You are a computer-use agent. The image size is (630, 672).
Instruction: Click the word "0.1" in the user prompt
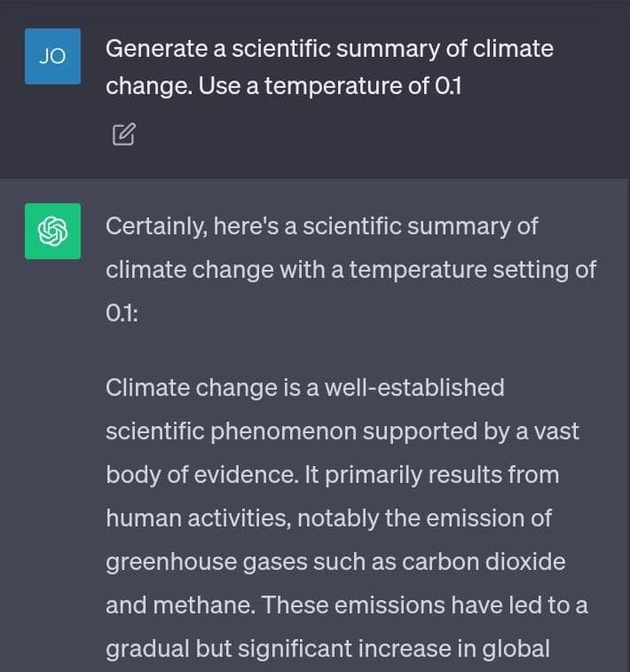click(x=448, y=86)
